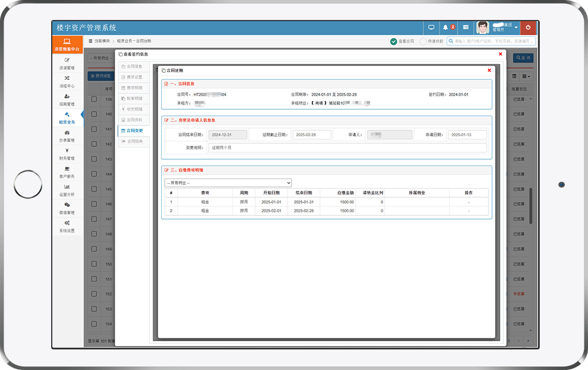Open notifications bell with badge 2
The height and width of the screenshot is (370, 588).
(447, 28)
